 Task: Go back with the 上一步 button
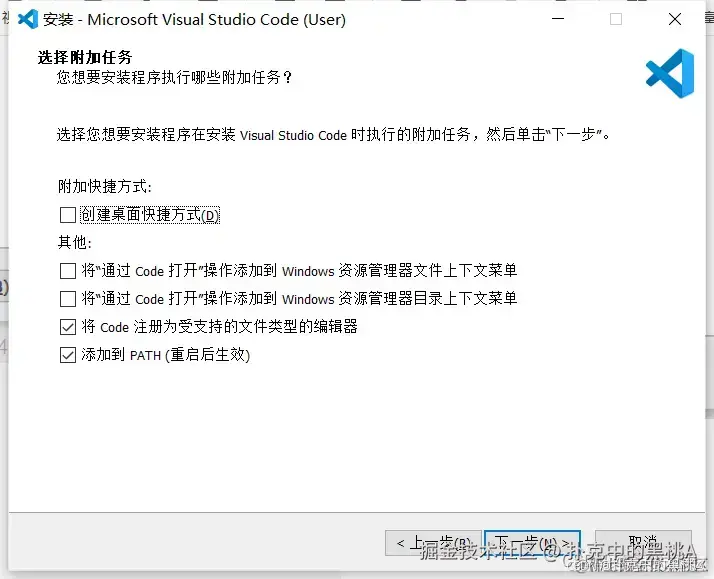[x=433, y=543]
